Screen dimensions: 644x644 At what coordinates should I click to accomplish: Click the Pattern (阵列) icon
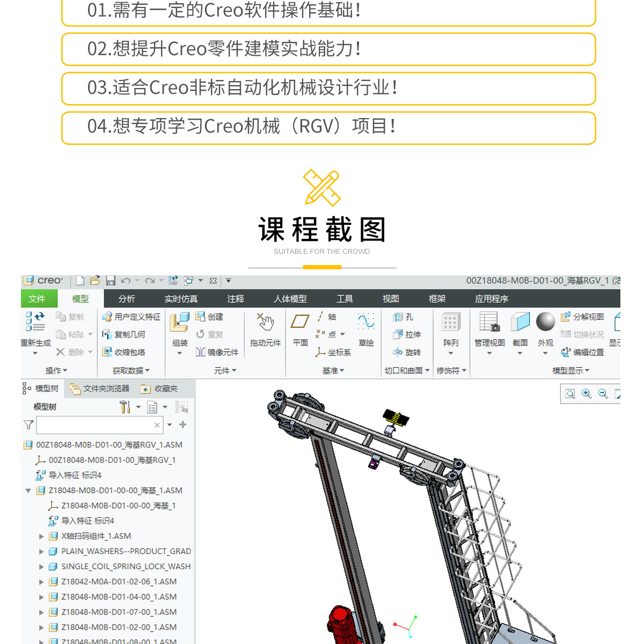[451, 322]
